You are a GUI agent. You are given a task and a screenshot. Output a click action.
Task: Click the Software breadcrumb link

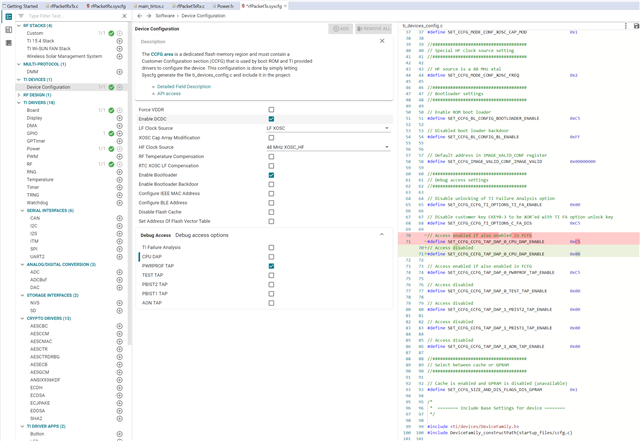(165, 16)
